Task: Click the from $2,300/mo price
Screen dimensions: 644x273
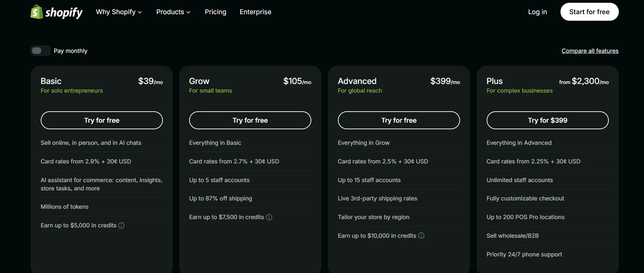Action: pyautogui.click(x=584, y=81)
